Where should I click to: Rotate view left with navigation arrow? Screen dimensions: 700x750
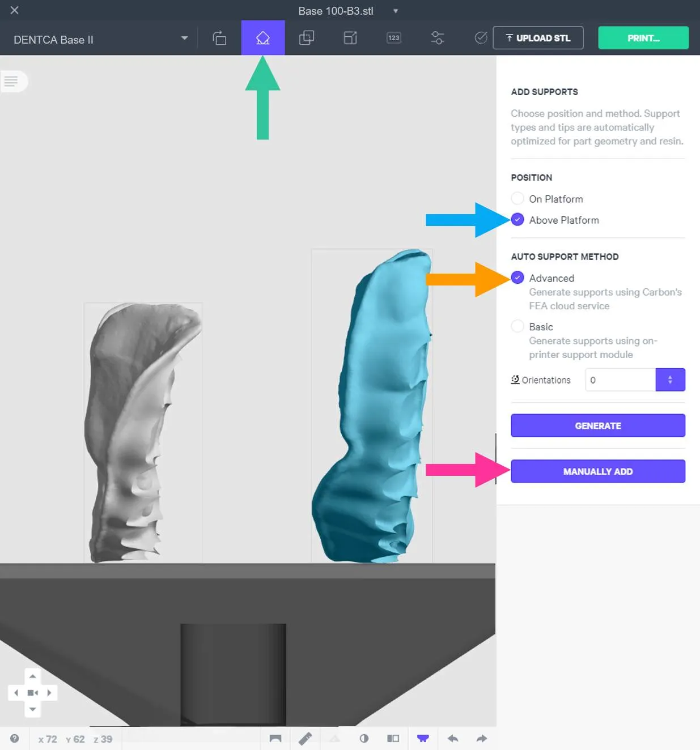[x=16, y=693]
